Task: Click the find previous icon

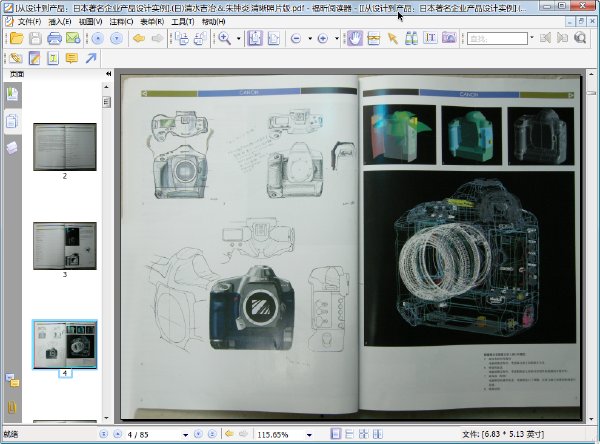Action: [x=545, y=38]
